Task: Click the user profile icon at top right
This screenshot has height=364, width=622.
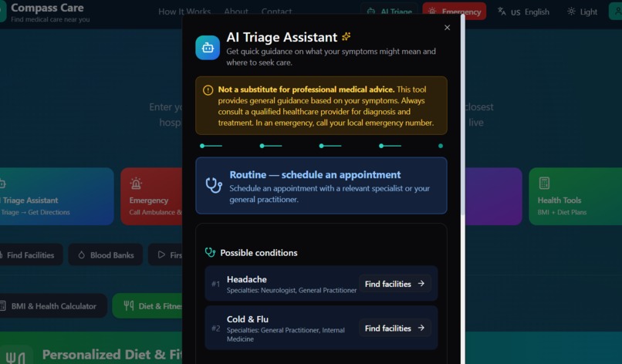Action: [x=617, y=12]
